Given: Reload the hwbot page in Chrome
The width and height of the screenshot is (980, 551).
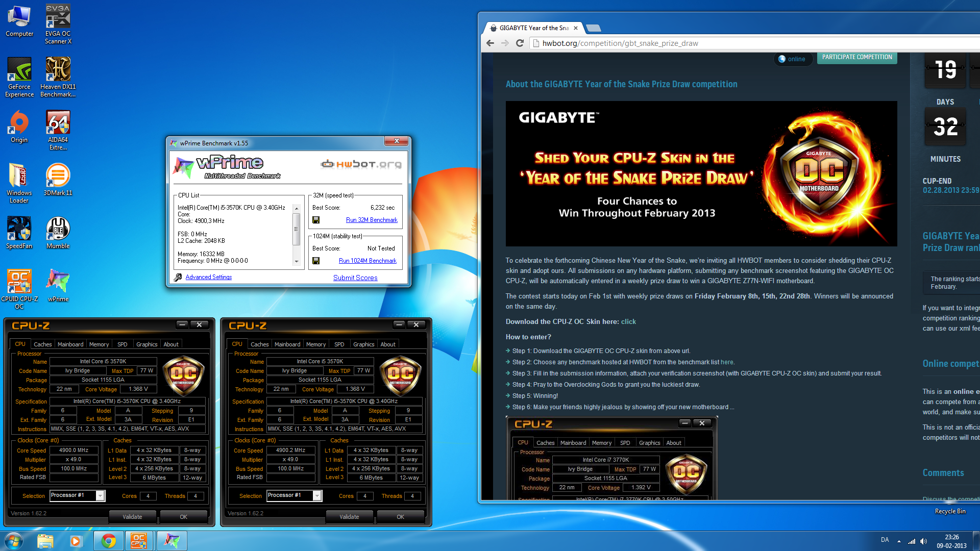Looking at the screenshot, I should pyautogui.click(x=520, y=43).
